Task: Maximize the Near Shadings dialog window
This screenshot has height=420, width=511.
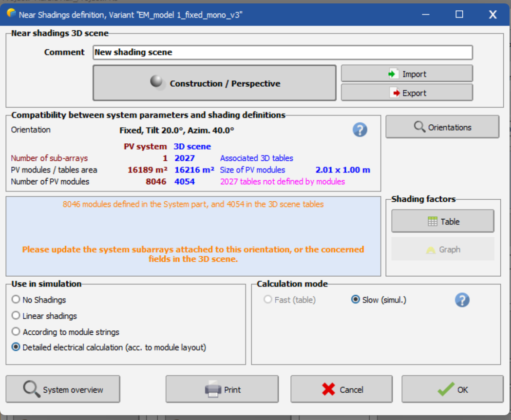Action: (459, 15)
